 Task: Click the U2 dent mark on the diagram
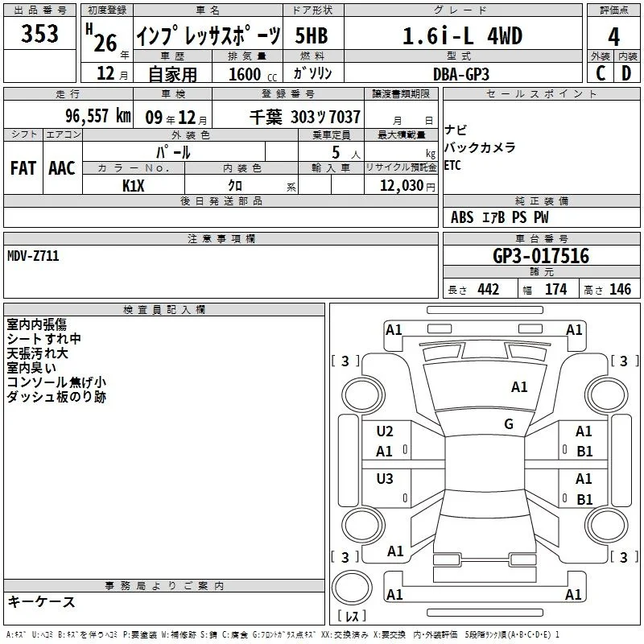click(x=385, y=431)
